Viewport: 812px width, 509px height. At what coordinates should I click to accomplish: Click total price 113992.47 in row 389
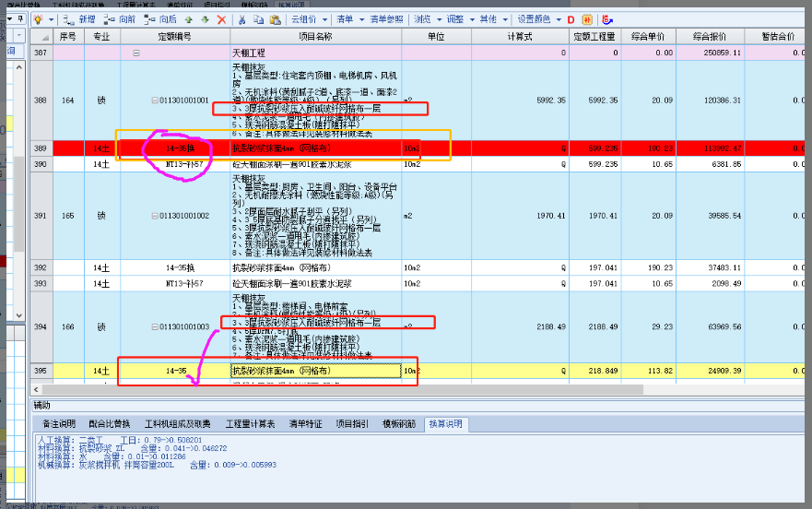point(723,148)
